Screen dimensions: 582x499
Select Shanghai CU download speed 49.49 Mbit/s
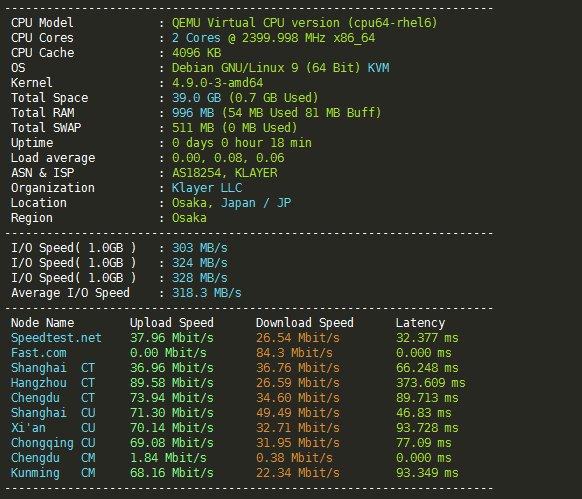point(298,413)
